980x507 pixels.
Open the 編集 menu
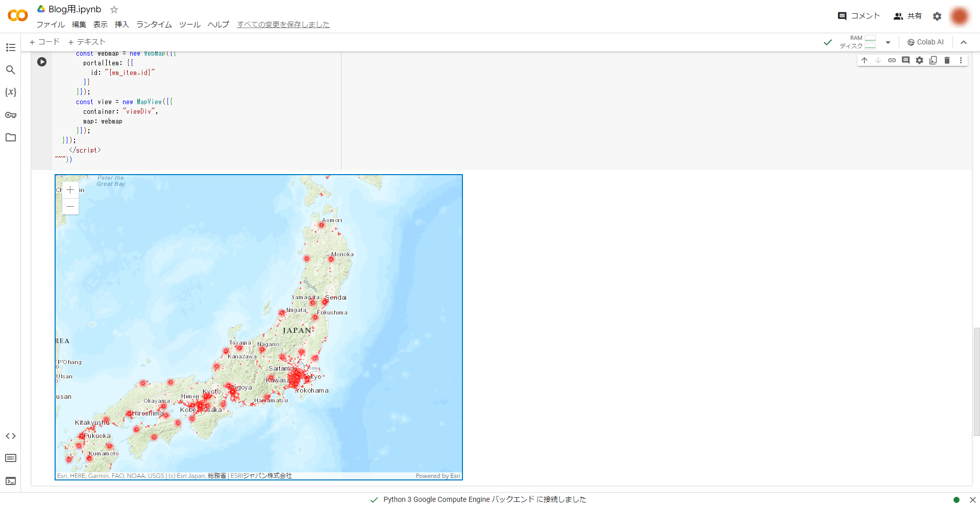79,25
